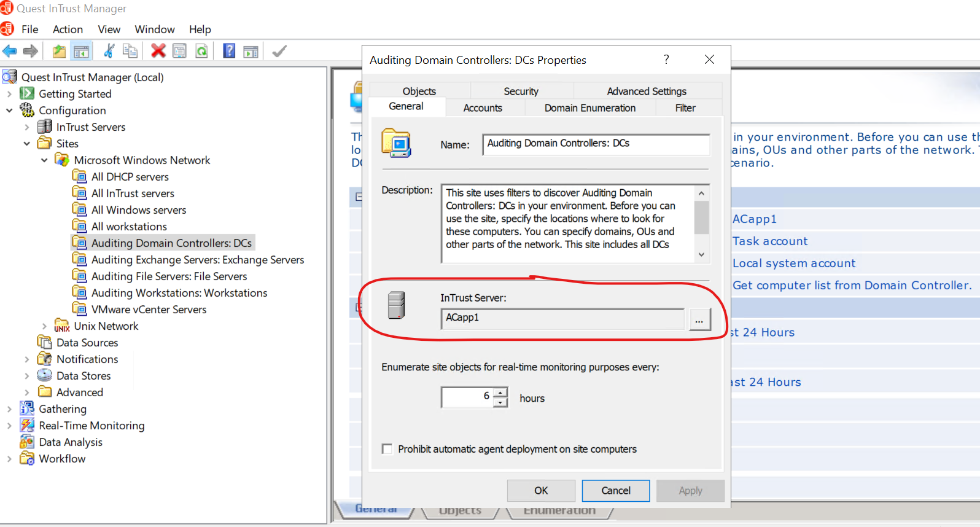This screenshot has height=527, width=980.
Task: Click the checkmark commit toolbar icon
Action: pos(279,51)
